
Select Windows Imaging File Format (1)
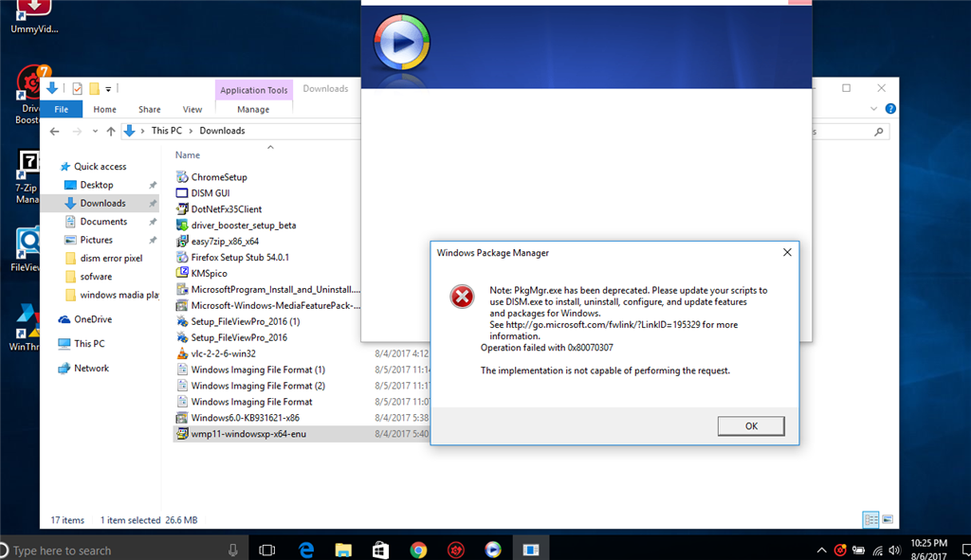click(258, 370)
